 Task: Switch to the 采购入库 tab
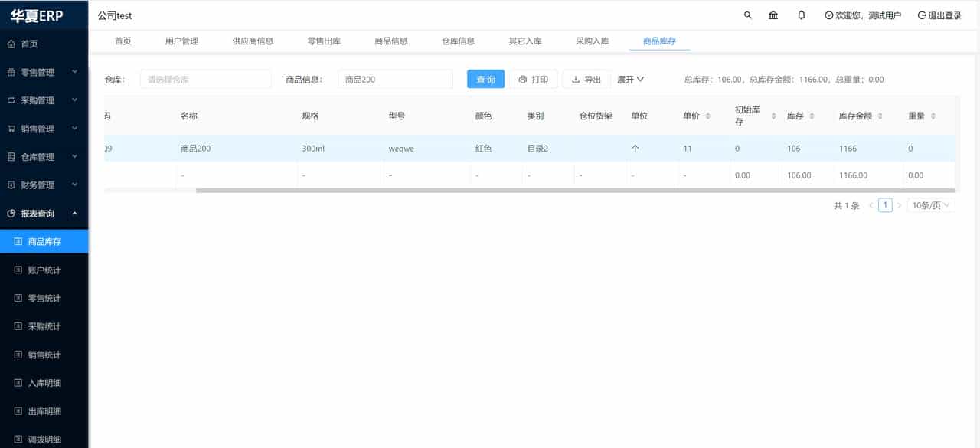(x=591, y=41)
